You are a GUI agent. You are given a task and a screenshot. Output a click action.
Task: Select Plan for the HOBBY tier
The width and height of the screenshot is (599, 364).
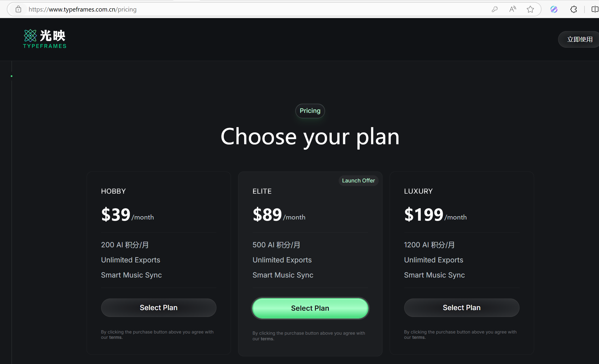159,308
